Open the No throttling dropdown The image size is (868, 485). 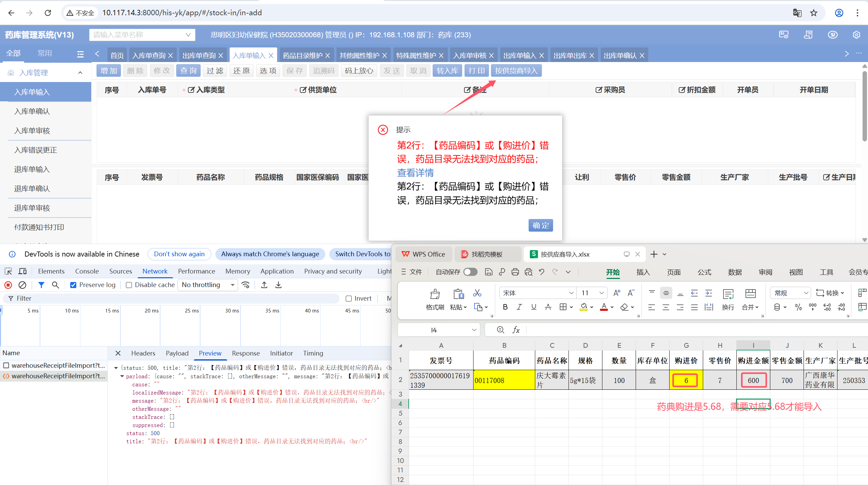(208, 285)
